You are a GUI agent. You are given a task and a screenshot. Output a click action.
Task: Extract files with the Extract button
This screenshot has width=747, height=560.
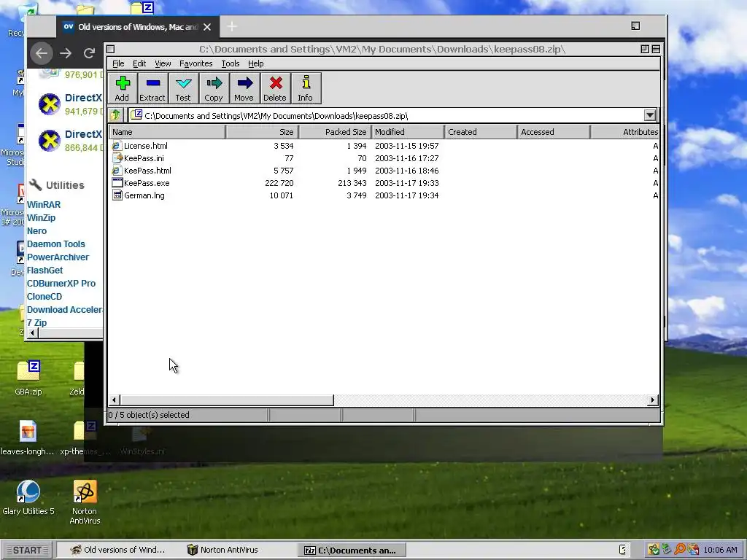tap(152, 88)
